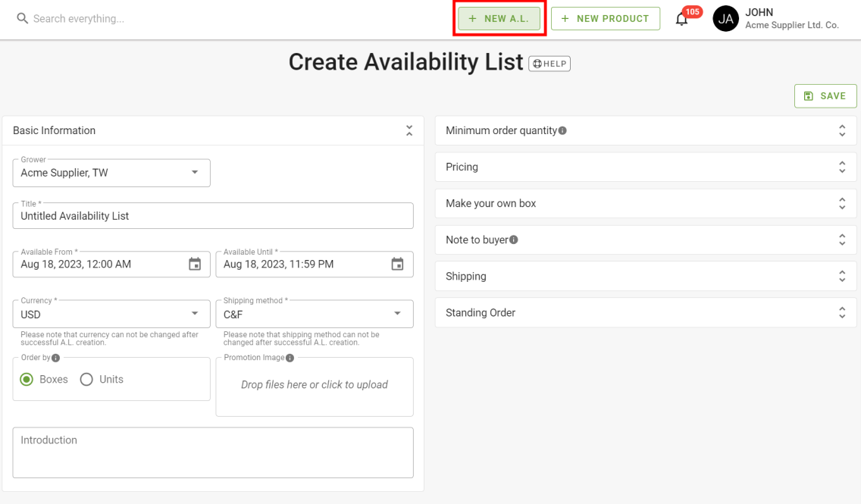
Task: Open the Available From date calendar picker
Action: pyautogui.click(x=195, y=264)
